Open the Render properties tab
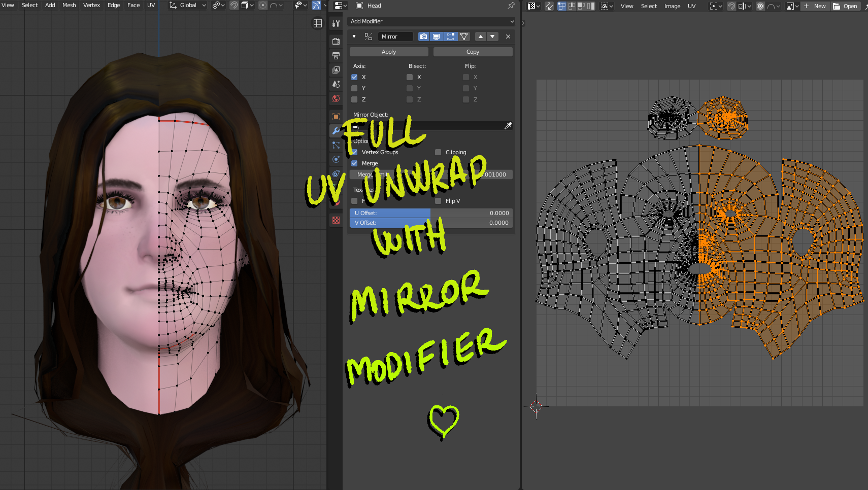Screen dimensions: 868x490 [336, 41]
